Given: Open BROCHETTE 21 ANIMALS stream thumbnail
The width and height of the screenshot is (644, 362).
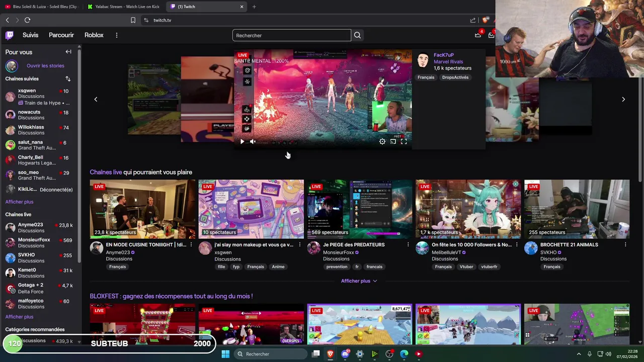Looking at the screenshot, I should click(x=577, y=209).
